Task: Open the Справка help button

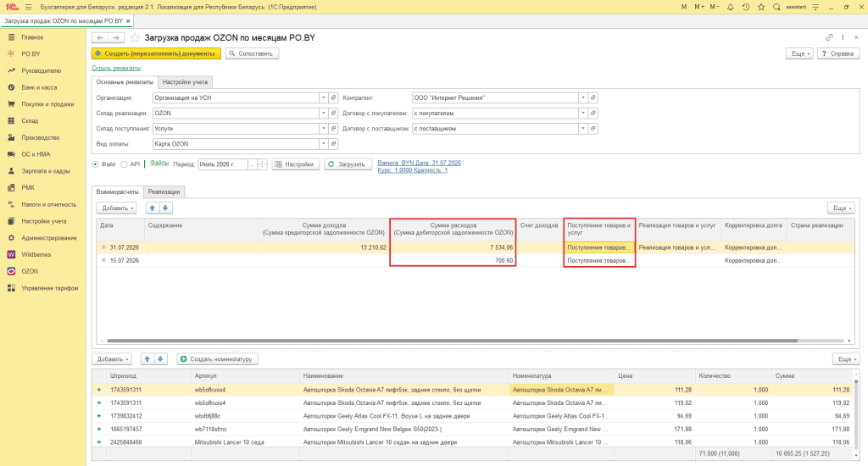Action: point(838,53)
